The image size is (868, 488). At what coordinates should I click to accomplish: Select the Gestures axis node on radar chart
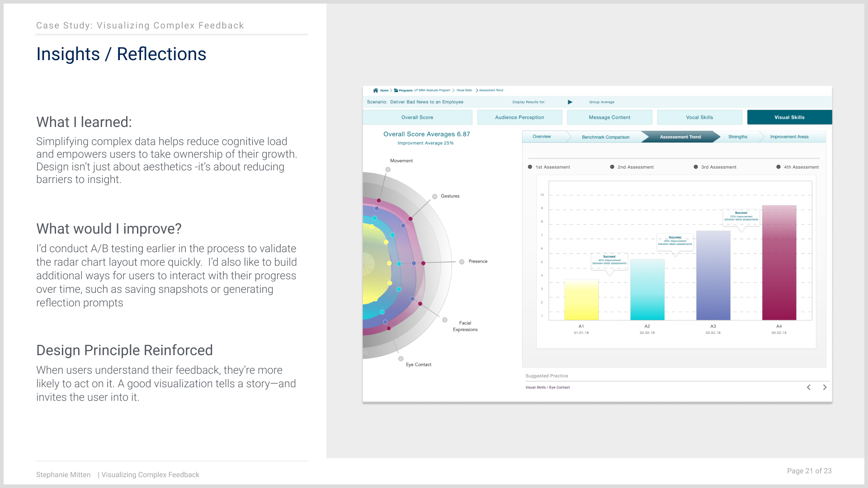point(434,197)
